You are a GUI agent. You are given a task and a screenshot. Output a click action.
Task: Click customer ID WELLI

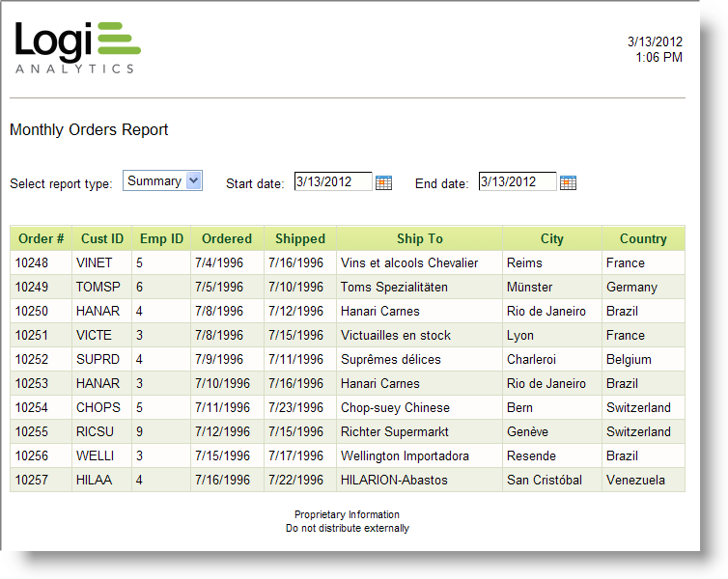click(95, 455)
